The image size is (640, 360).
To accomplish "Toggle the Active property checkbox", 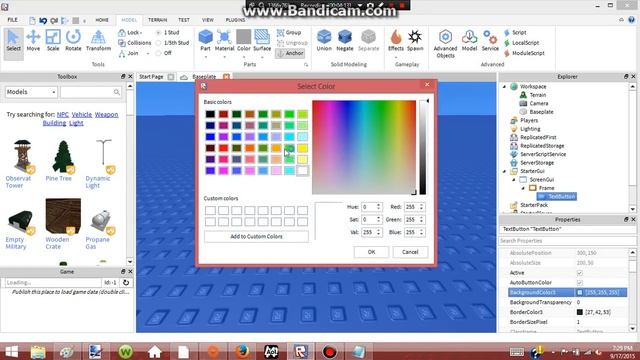I will [x=580, y=273].
